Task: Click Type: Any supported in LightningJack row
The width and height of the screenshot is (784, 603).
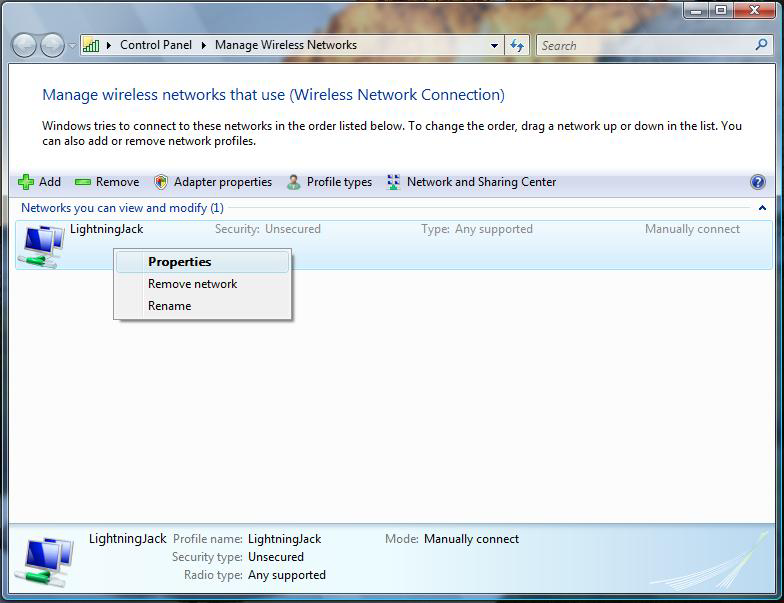Action: 476,229
